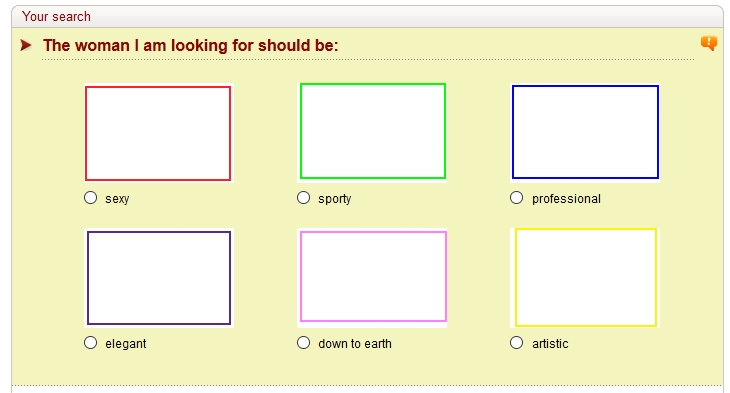Select the down to earth radio button
Viewport: 730px width, 393px height.
point(304,343)
